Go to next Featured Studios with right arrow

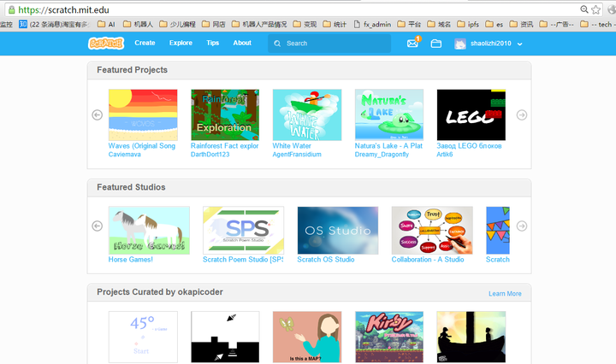(522, 226)
